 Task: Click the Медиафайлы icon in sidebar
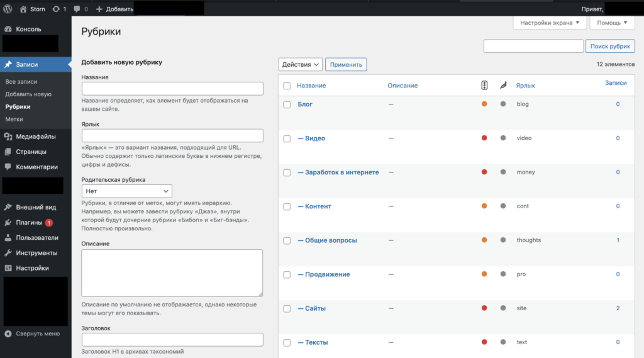click(8, 137)
